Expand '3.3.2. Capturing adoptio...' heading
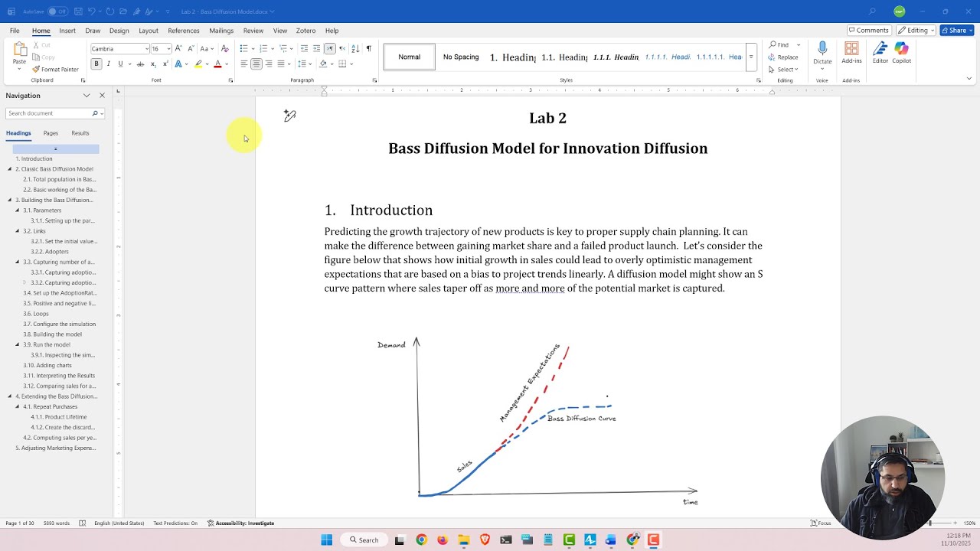The height and width of the screenshot is (551, 980). [24, 282]
